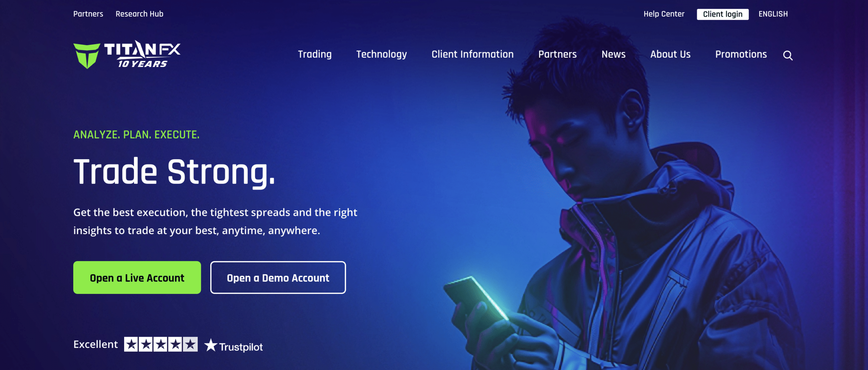Click the Client login button
Screen dimensions: 868x370
(723, 14)
